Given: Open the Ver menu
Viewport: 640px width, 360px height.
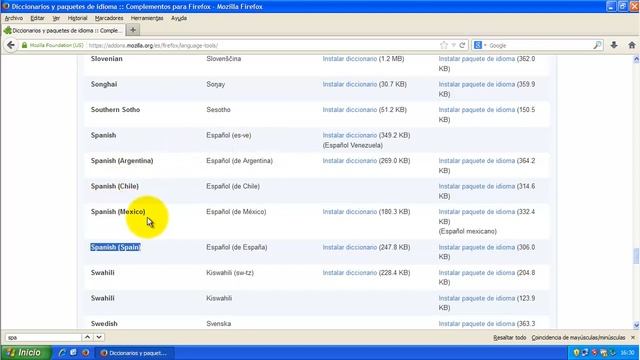Looking at the screenshot, I should coord(56,18).
